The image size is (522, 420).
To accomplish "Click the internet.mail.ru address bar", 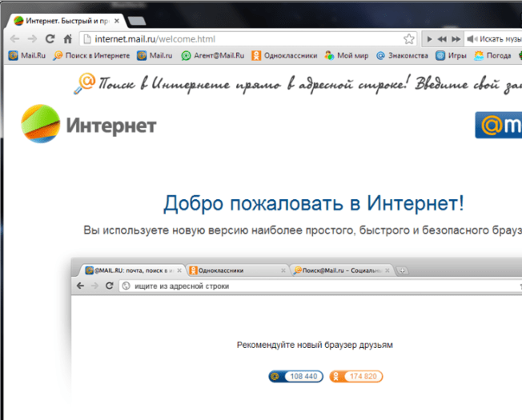I will (240, 38).
